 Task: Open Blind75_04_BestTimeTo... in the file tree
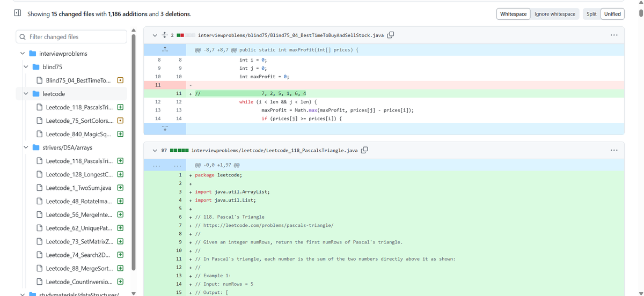(x=78, y=80)
